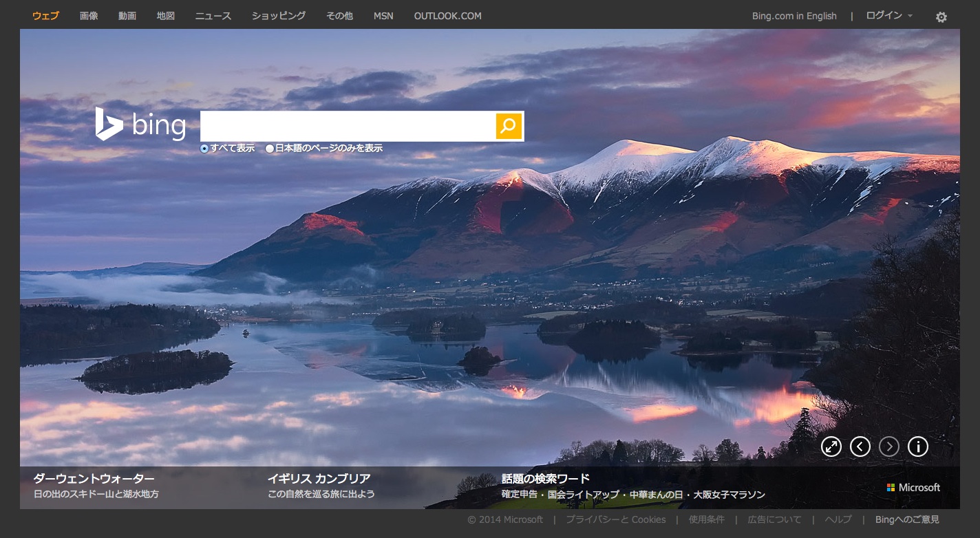980x538 pixels.
Task: Expand the ログイン dropdown
Action: 889,16
